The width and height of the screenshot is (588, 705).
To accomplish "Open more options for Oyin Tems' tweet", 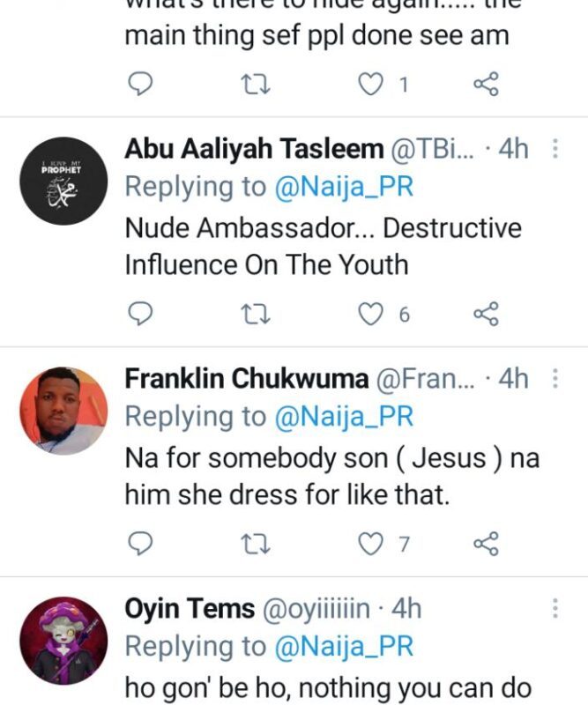I will click(555, 608).
